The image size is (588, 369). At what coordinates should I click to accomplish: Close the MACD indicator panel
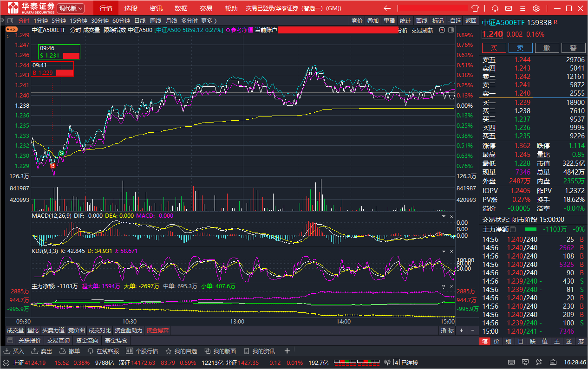[x=451, y=216]
